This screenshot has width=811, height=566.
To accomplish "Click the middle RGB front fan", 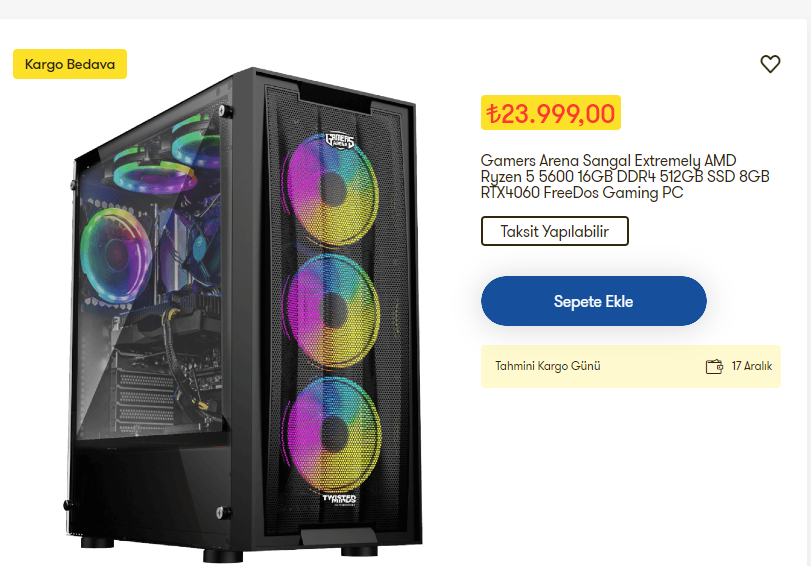I will (332, 311).
